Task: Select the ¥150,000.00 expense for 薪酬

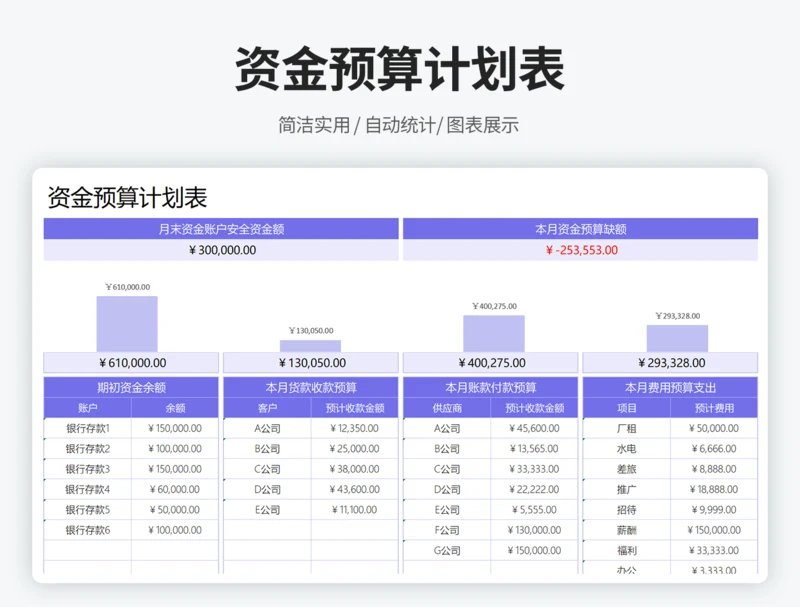Action: click(x=714, y=530)
